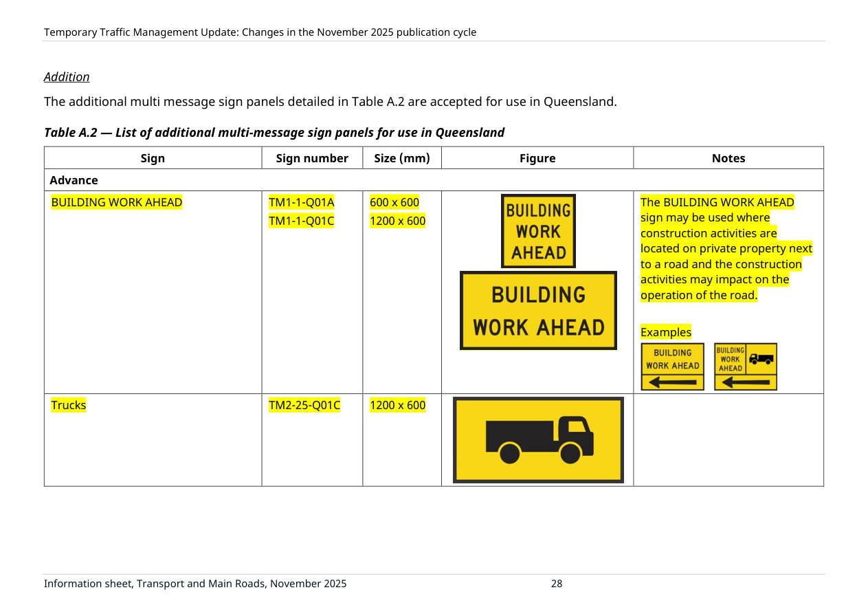Click the sentence about panels accepted in Queensland
The image size is (868, 614).
331,102
